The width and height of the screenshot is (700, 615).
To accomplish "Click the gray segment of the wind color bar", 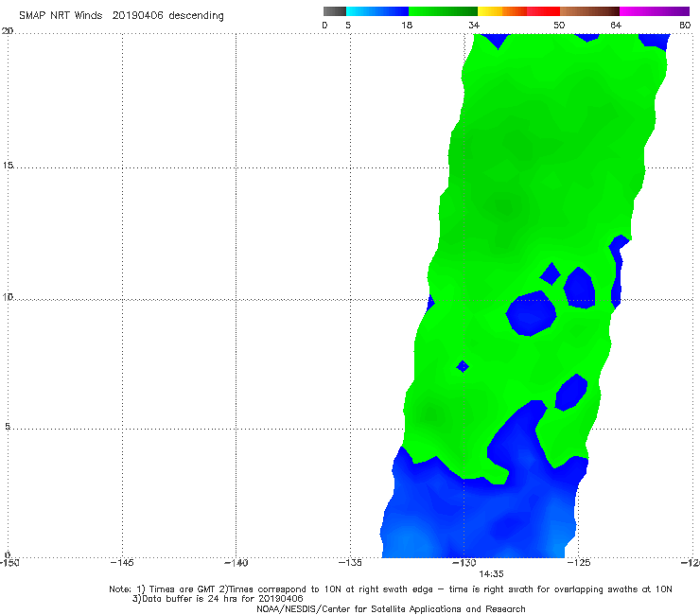I will pyautogui.click(x=334, y=11).
